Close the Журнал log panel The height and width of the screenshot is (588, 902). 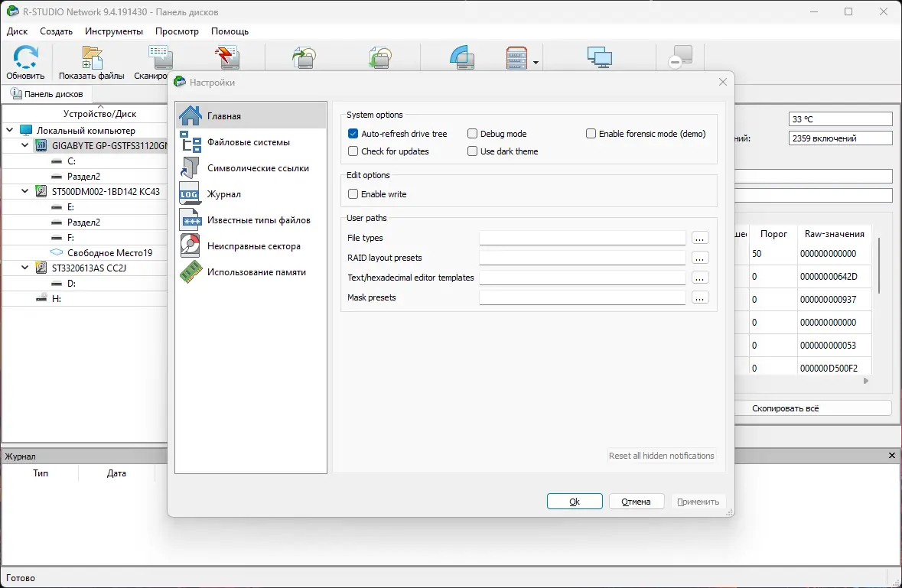pos(891,455)
